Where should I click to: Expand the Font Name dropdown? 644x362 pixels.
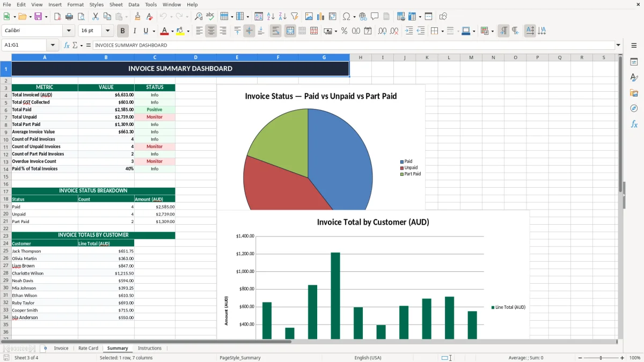point(69,31)
